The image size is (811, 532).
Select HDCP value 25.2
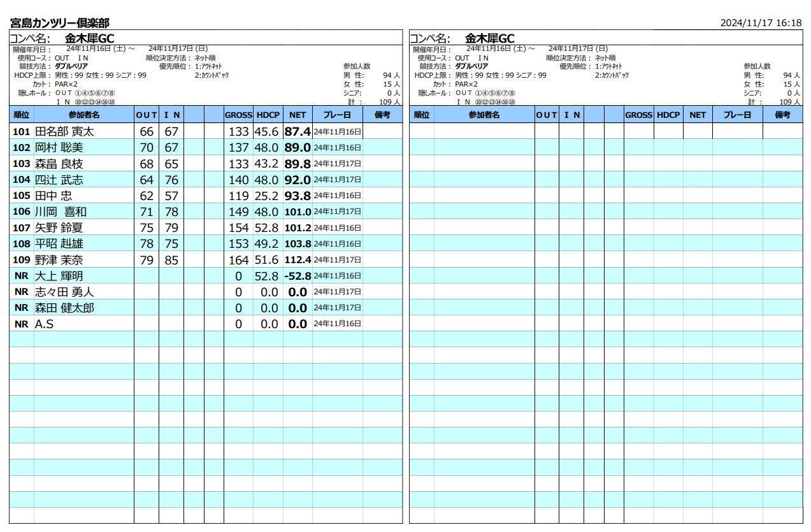point(266,196)
